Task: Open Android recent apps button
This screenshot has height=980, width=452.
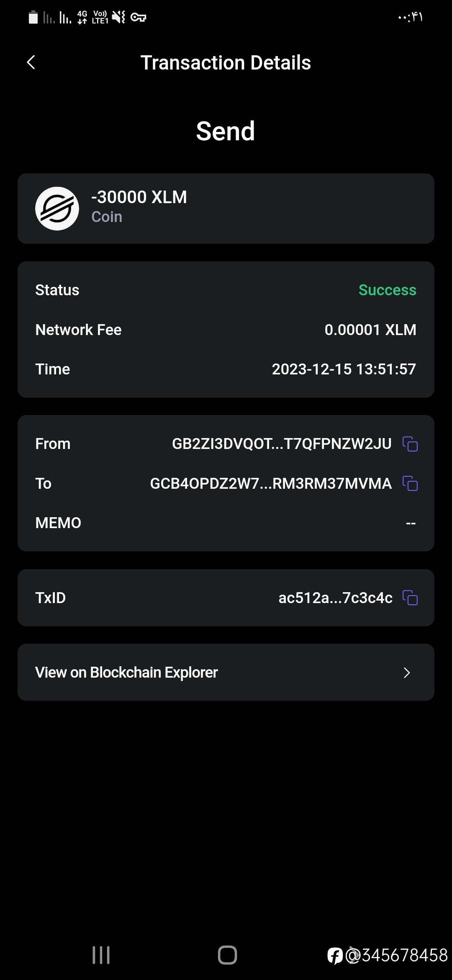Action: [101, 955]
